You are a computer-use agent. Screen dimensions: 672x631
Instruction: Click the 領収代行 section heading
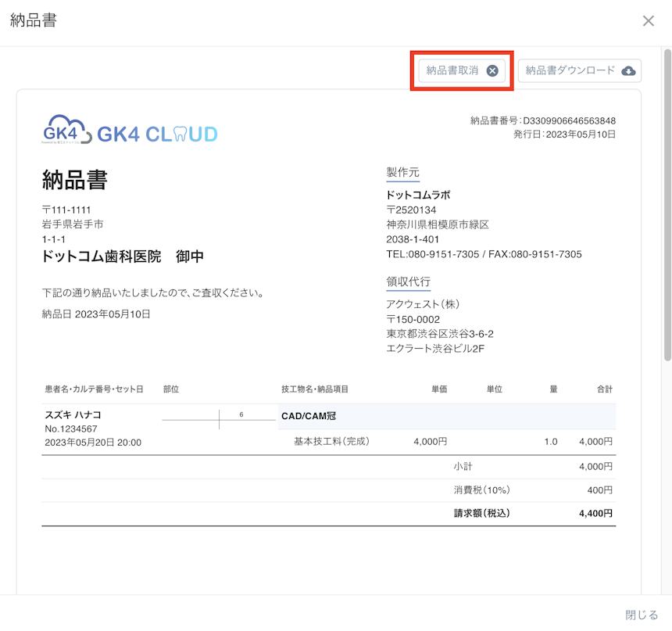409,281
